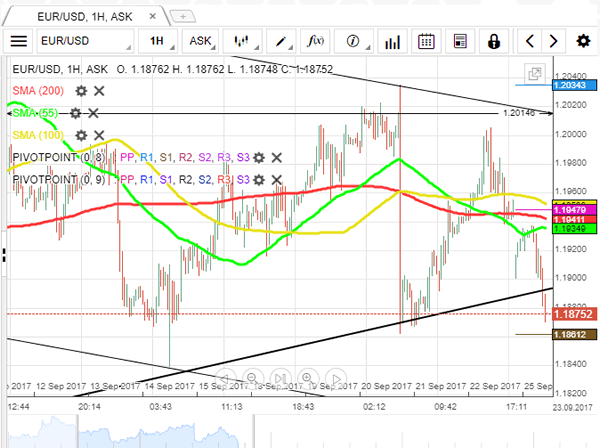The image size is (600, 448).
Task: Select the pencil drawing tool
Action: click(x=284, y=41)
